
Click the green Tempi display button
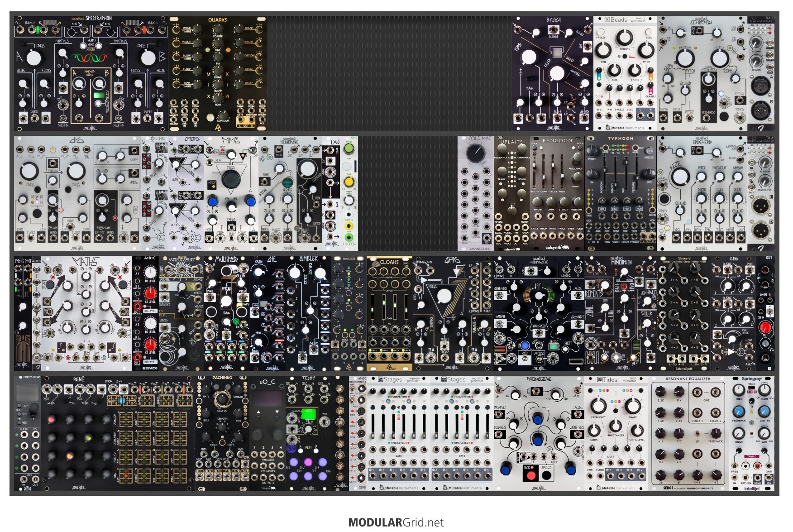tap(308, 414)
